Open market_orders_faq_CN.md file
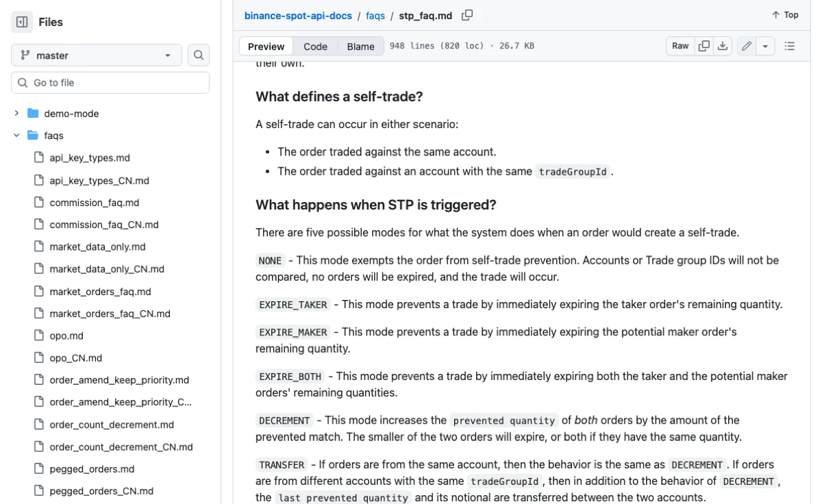Viewport: 822px width, 504px height. pos(110,314)
